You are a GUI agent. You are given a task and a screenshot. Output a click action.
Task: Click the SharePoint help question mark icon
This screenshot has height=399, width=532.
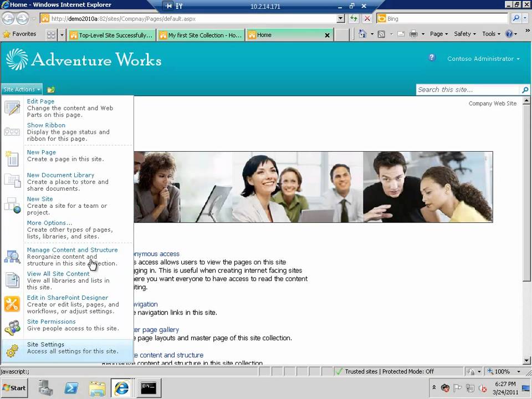[x=432, y=58]
